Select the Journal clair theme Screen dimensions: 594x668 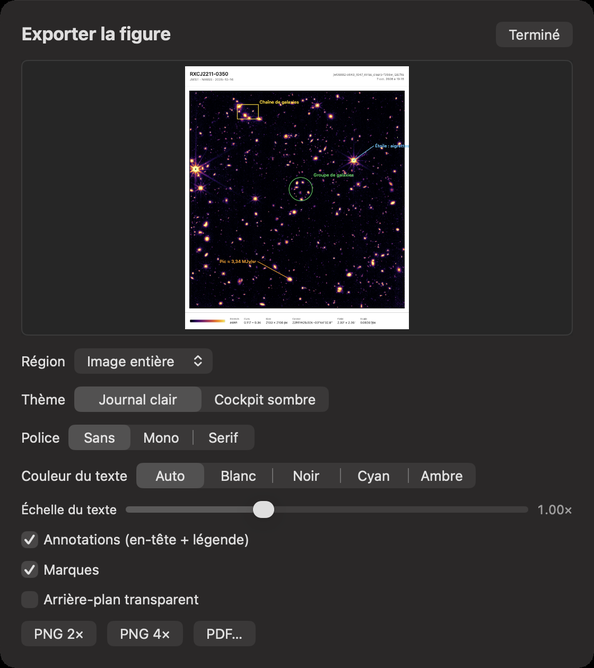point(138,400)
